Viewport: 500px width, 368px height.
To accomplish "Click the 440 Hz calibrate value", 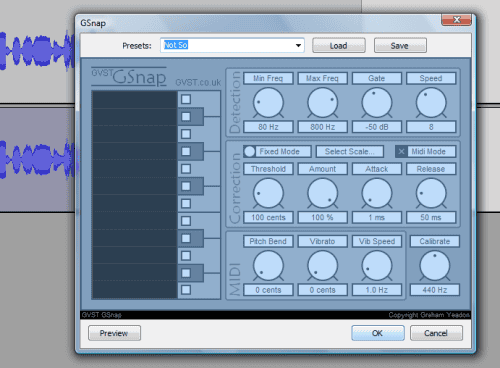I will [435, 290].
